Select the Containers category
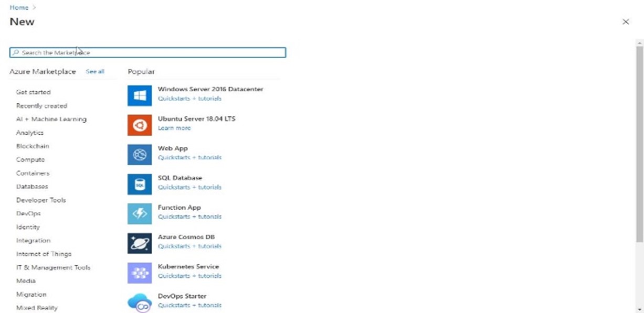The image size is (644, 313). [33, 173]
